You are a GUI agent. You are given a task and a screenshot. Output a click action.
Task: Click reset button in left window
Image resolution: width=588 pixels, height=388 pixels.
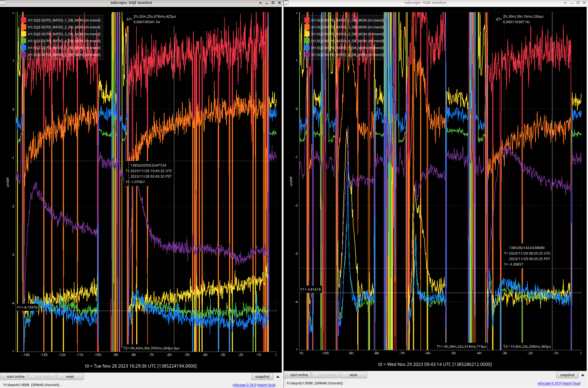pyautogui.click(x=70, y=376)
